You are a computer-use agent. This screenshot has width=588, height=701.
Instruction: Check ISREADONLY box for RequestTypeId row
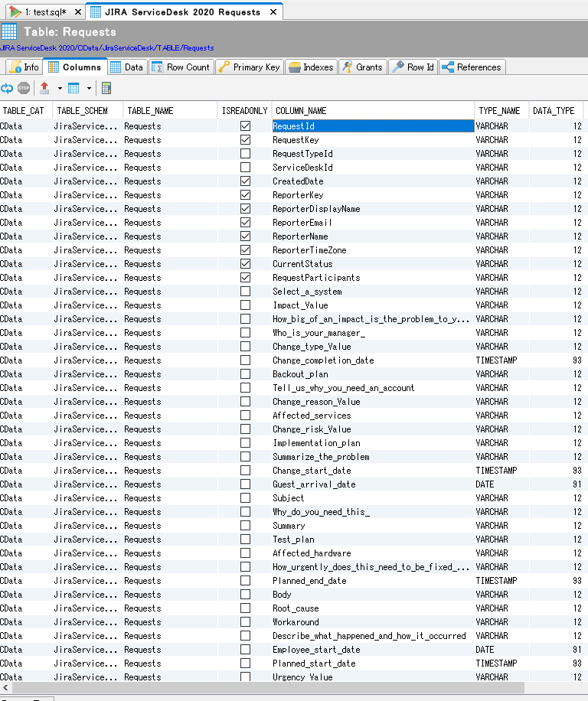click(245, 154)
